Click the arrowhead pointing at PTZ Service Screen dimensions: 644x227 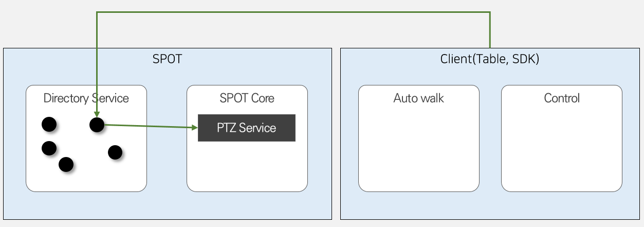pyautogui.click(x=194, y=127)
